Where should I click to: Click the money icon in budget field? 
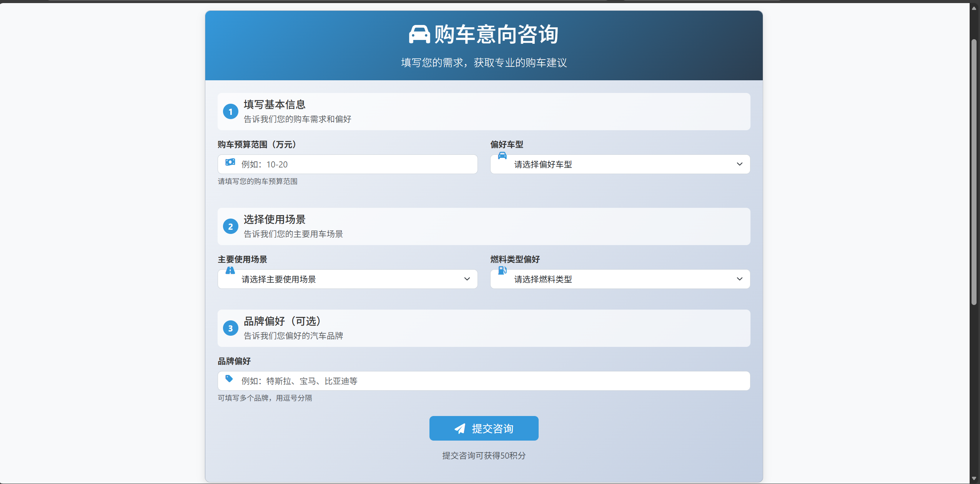pos(230,162)
